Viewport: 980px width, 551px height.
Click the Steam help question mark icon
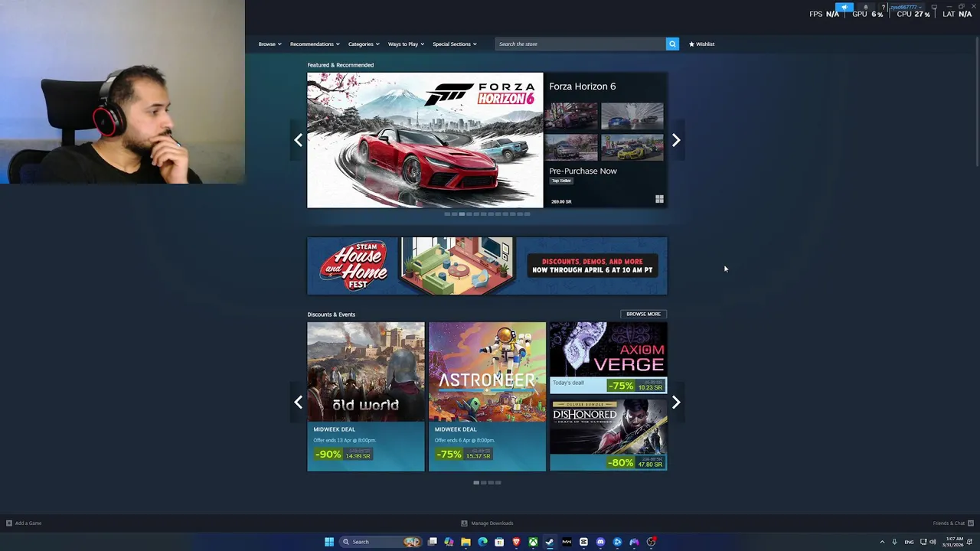(883, 7)
